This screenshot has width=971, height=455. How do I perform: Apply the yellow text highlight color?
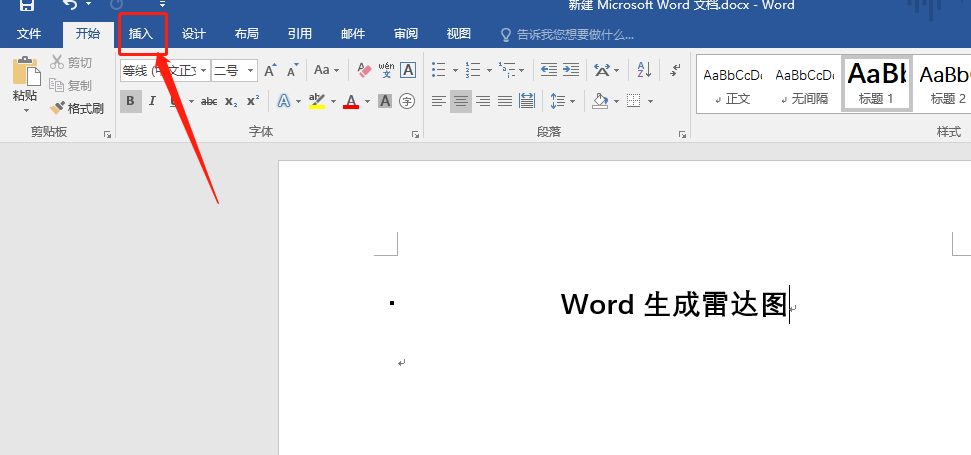point(317,101)
